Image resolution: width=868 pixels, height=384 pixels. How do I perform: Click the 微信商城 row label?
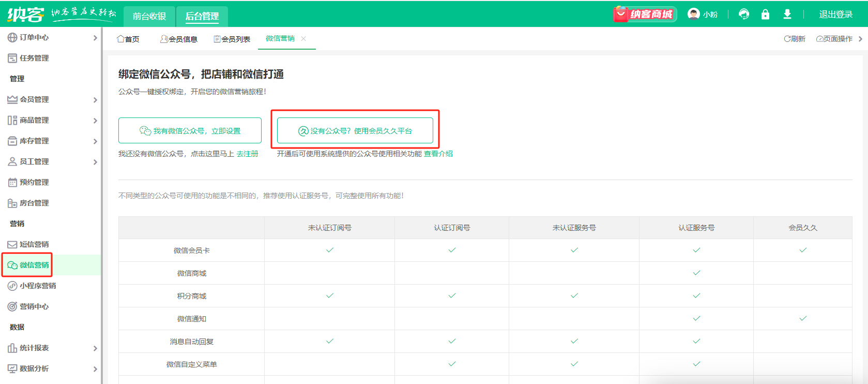192,273
